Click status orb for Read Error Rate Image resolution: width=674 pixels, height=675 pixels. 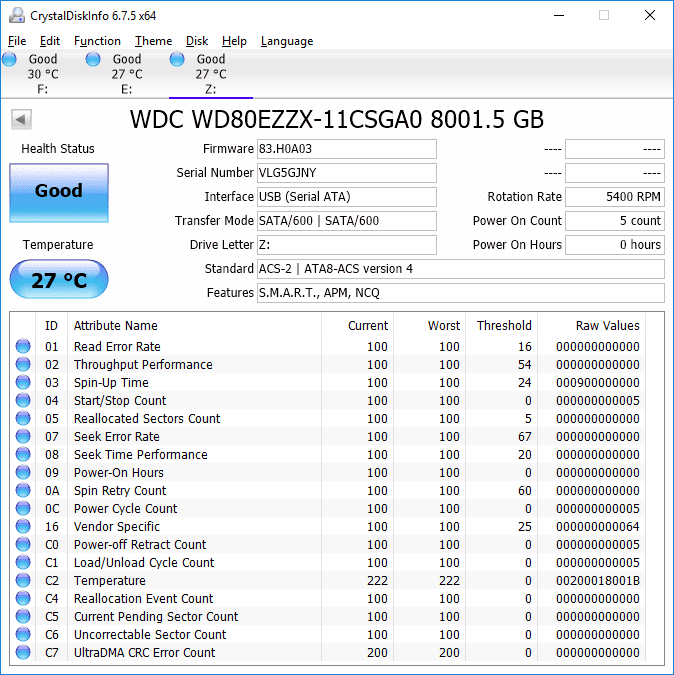[x=23, y=347]
